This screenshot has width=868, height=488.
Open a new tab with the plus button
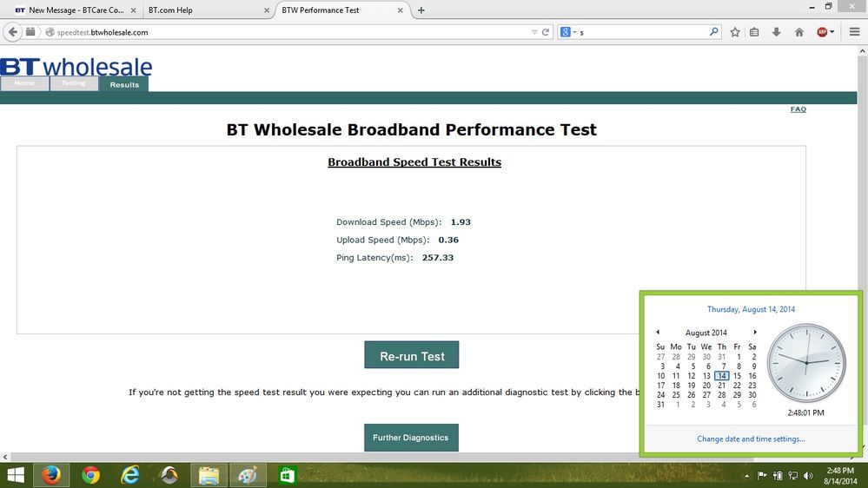[x=421, y=10]
